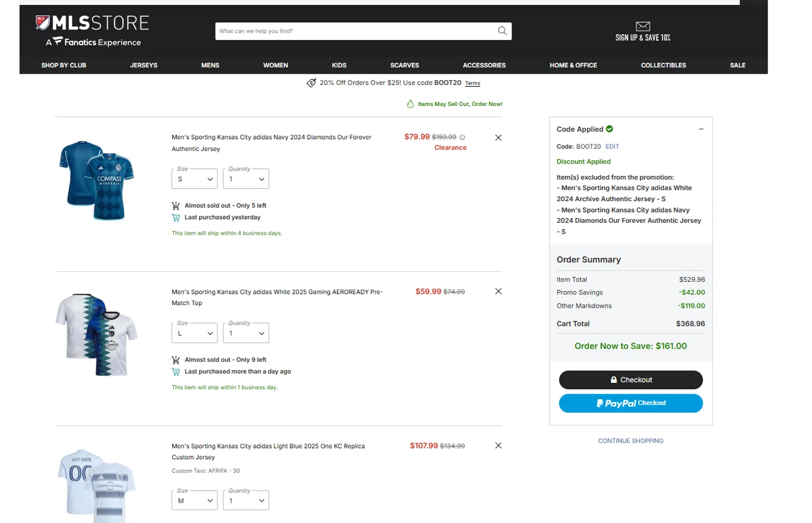Screen dimensions: 812x523
Task: Click the flame icon near Items May Sell Out
Action: click(410, 104)
